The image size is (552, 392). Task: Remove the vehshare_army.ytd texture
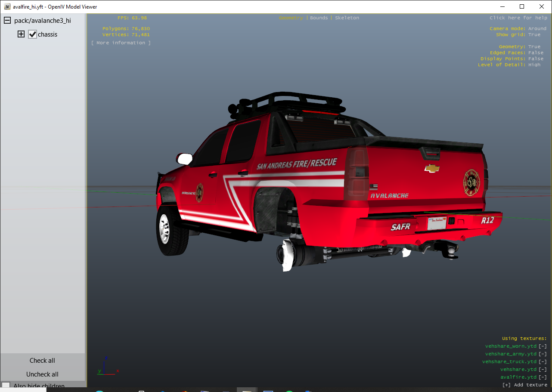coord(543,354)
